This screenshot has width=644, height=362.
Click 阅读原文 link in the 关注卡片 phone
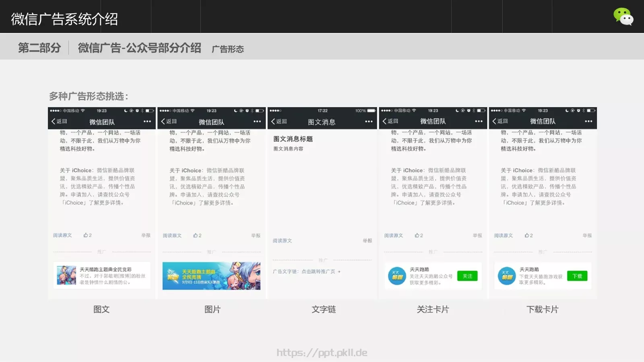[394, 235]
